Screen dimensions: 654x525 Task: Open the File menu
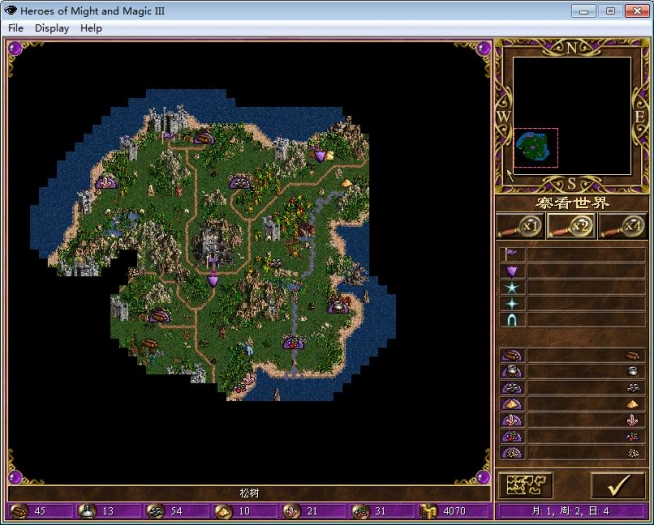pos(15,28)
